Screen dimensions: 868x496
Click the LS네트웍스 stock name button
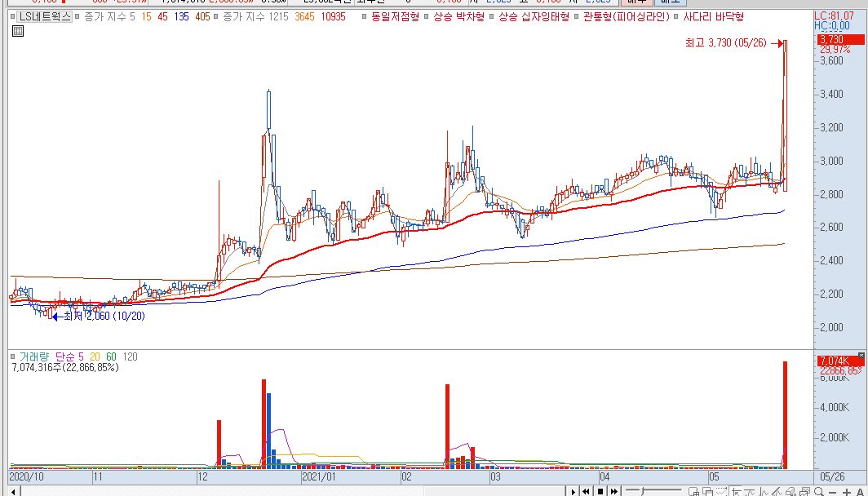tap(44, 16)
